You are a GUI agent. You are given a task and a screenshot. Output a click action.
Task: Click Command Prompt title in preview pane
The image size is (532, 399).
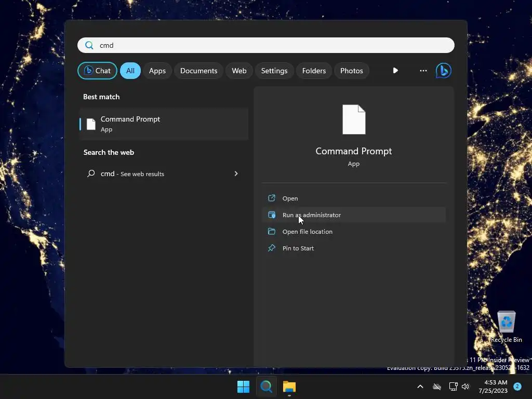pyautogui.click(x=353, y=151)
